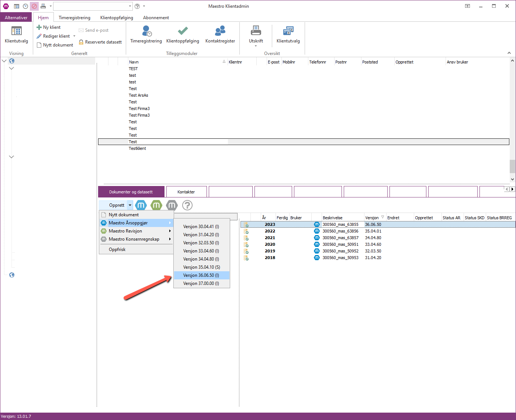Collapse second tree chevron in left panel

click(x=11, y=68)
